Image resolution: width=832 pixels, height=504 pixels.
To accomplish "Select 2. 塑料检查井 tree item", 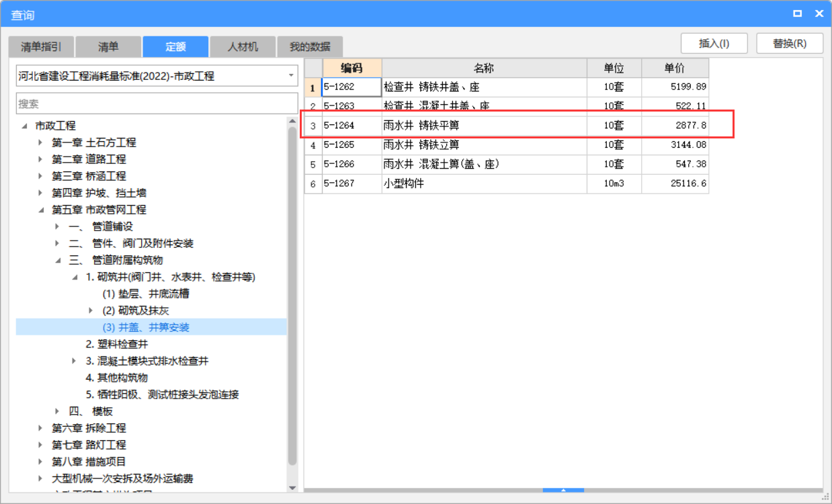I will click(117, 344).
